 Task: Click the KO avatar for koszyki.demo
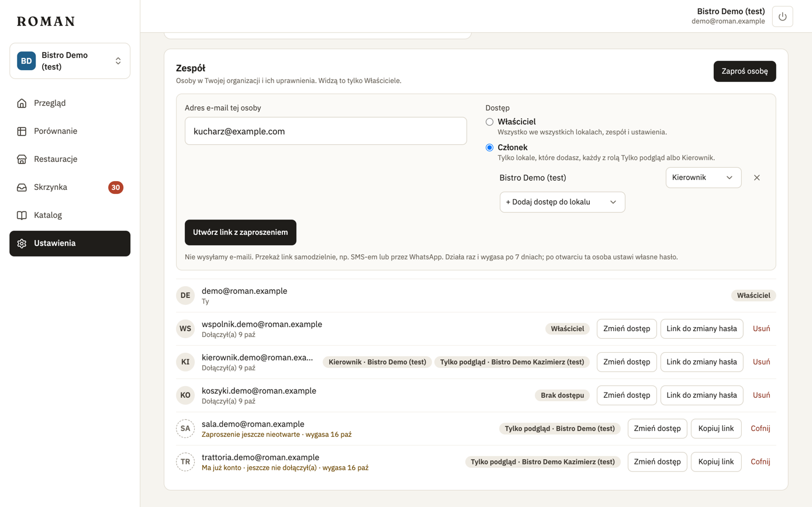pyautogui.click(x=185, y=395)
